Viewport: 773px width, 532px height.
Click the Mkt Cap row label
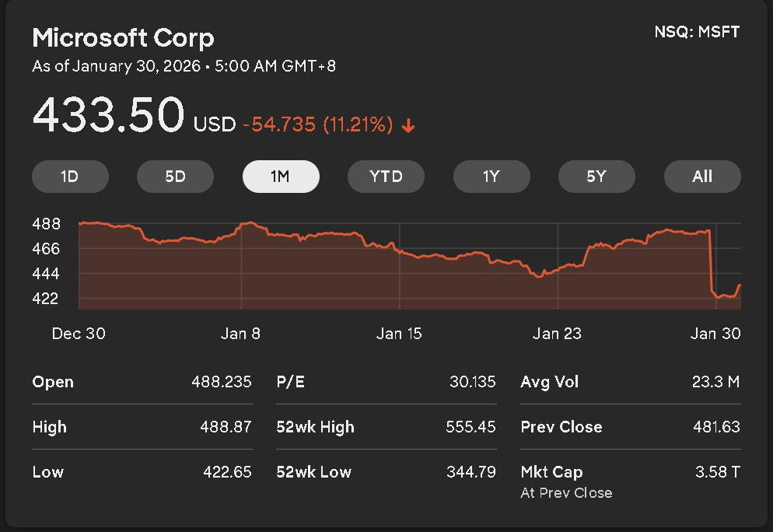pos(551,472)
